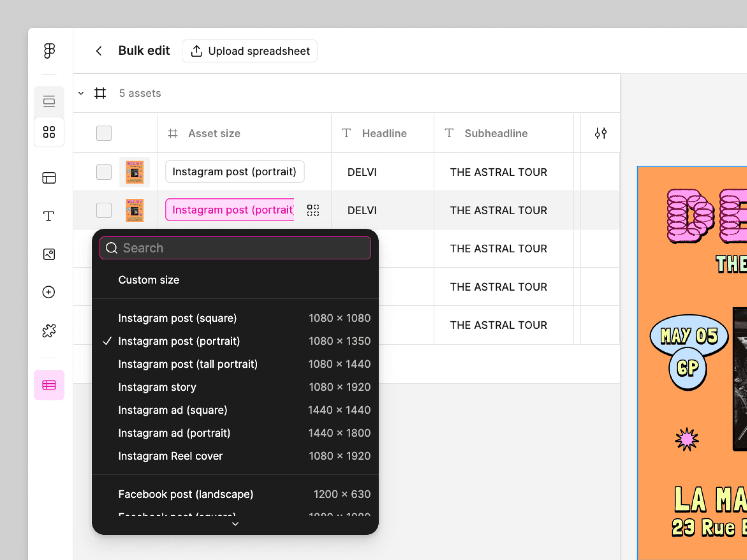Click the dashed grid icon in highlighted row
Viewport: 747px width, 560px height.
(313, 210)
